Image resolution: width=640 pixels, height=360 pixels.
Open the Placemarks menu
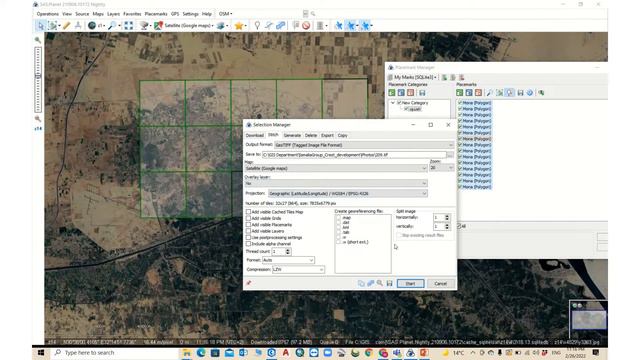[x=156, y=14]
